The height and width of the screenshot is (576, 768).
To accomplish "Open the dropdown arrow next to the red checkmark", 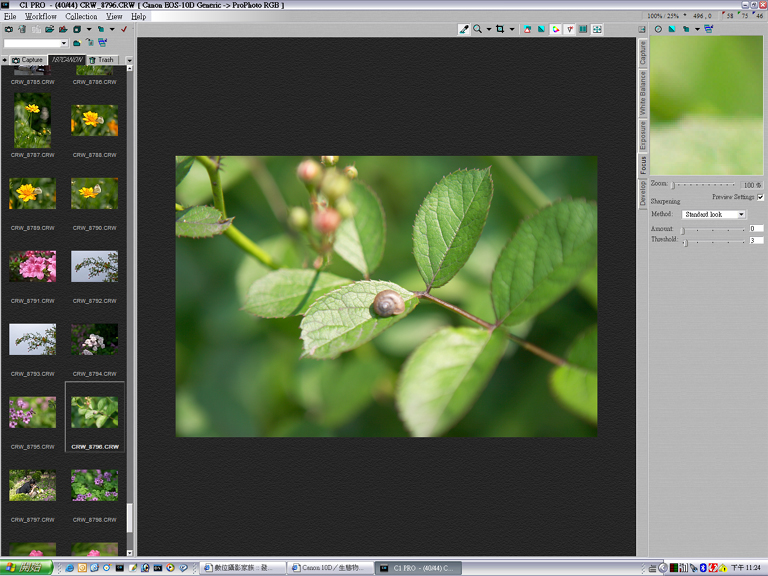I will coord(112,29).
